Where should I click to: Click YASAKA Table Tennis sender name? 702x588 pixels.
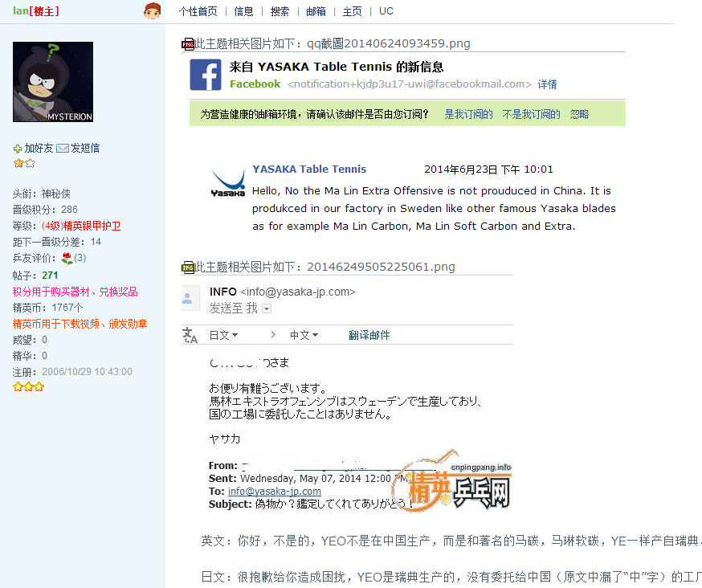[x=309, y=169]
